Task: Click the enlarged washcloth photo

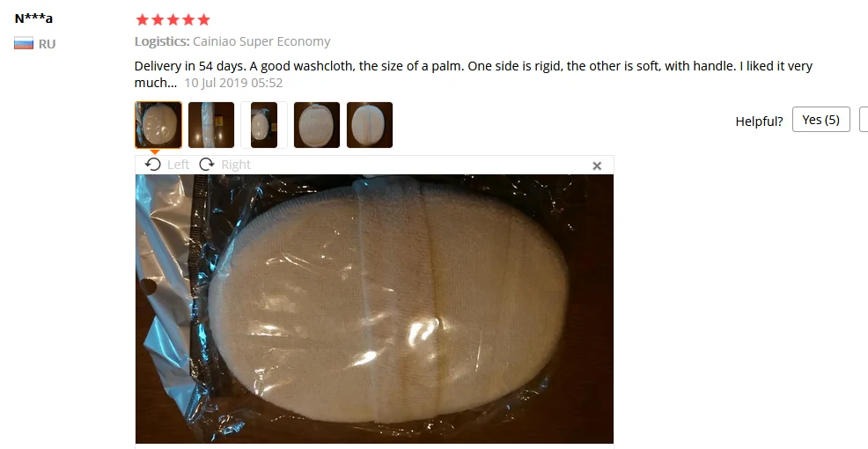Action: (374, 309)
